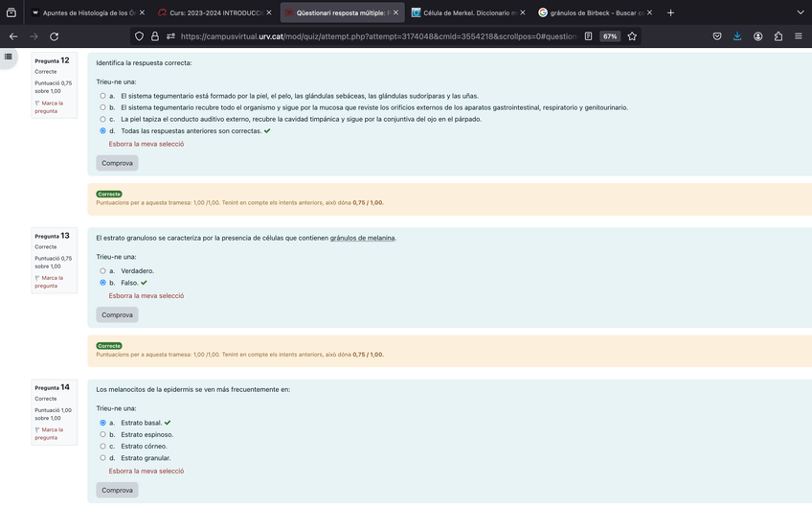The image size is (812, 508).
Task: Select answer 'Verdadero' for question 13
Action: pos(103,271)
